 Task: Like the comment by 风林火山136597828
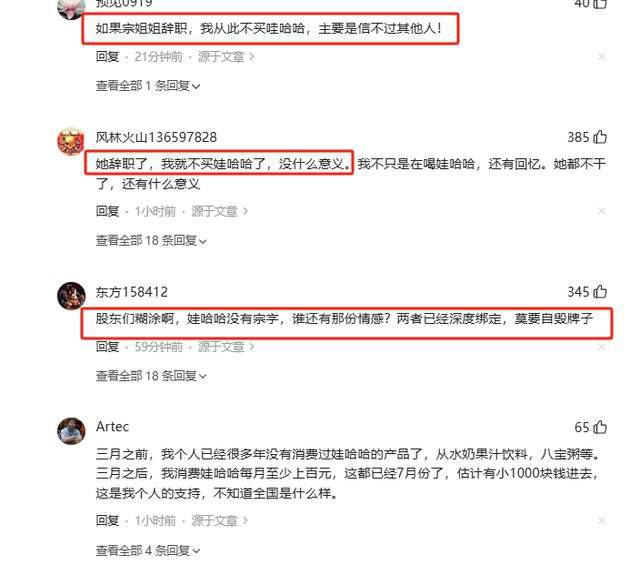(600, 137)
